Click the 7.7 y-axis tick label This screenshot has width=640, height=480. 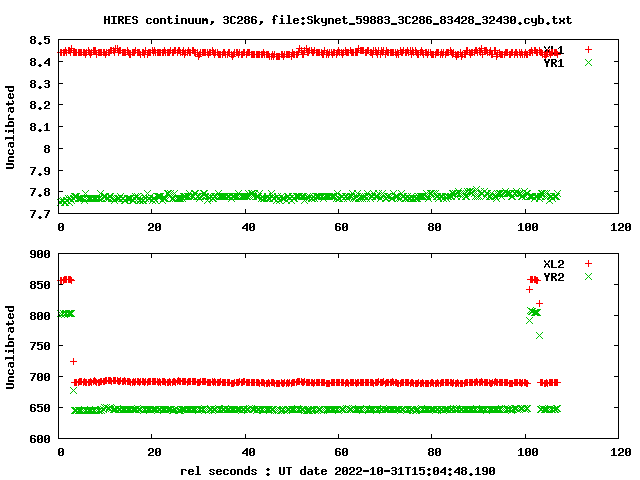tap(40, 214)
